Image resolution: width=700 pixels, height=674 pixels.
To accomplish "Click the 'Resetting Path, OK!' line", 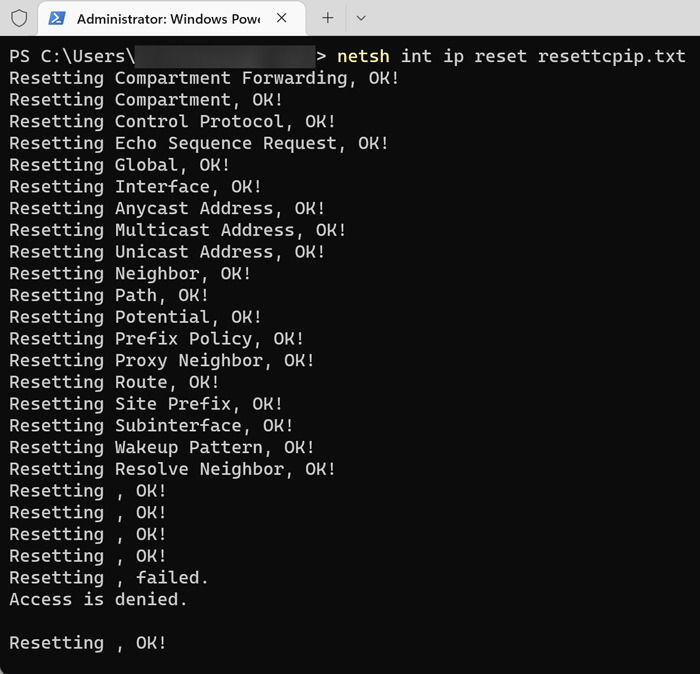I will tap(109, 295).
